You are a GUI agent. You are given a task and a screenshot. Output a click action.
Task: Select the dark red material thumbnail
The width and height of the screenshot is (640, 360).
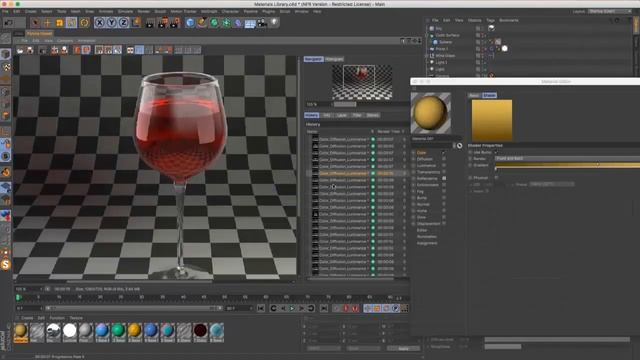200,331
